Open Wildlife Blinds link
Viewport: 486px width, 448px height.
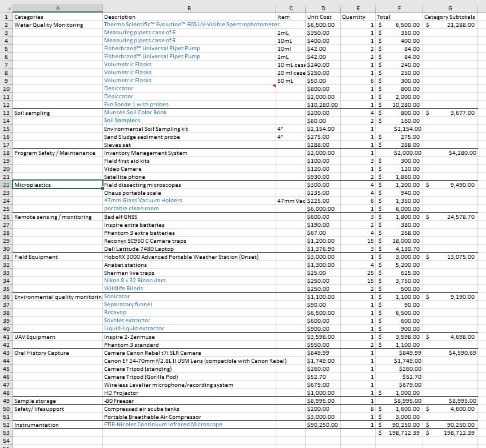tap(124, 289)
